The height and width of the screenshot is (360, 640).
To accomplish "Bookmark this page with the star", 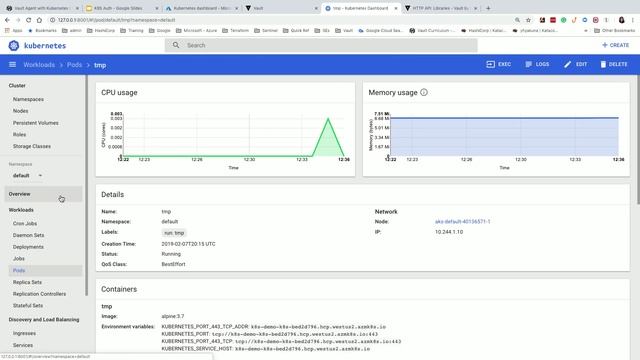I will [528, 20].
